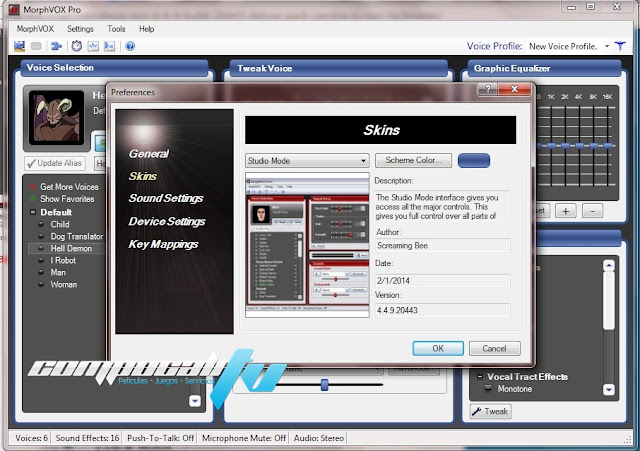Open the Studio Mode skin dropdown

point(307,161)
